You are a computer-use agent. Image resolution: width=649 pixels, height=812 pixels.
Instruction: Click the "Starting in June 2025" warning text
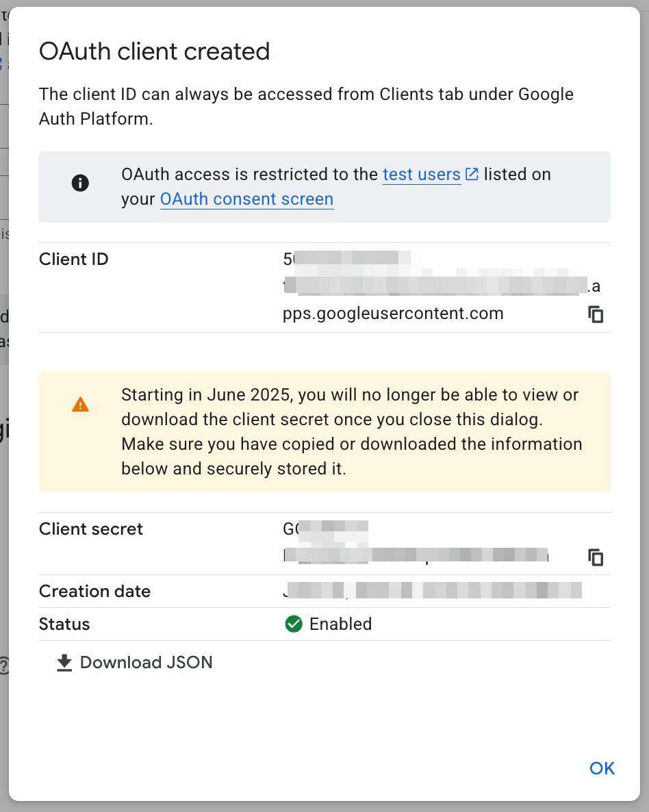coord(352,432)
